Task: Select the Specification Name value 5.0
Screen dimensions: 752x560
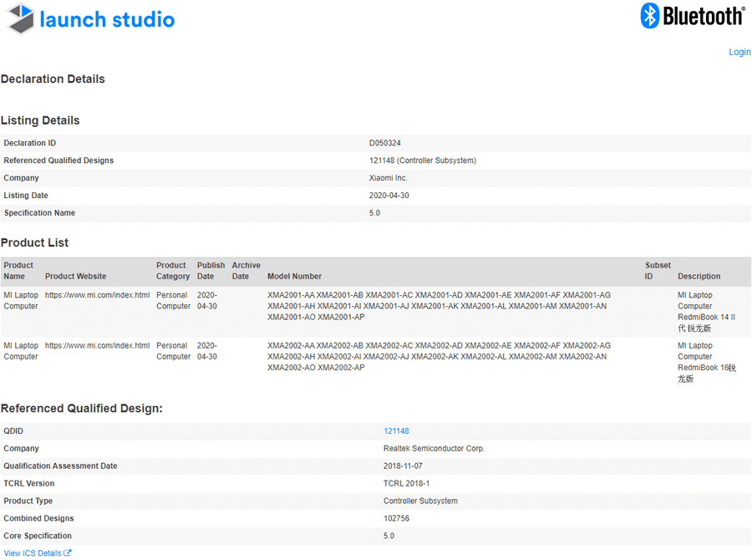Action: pos(374,213)
